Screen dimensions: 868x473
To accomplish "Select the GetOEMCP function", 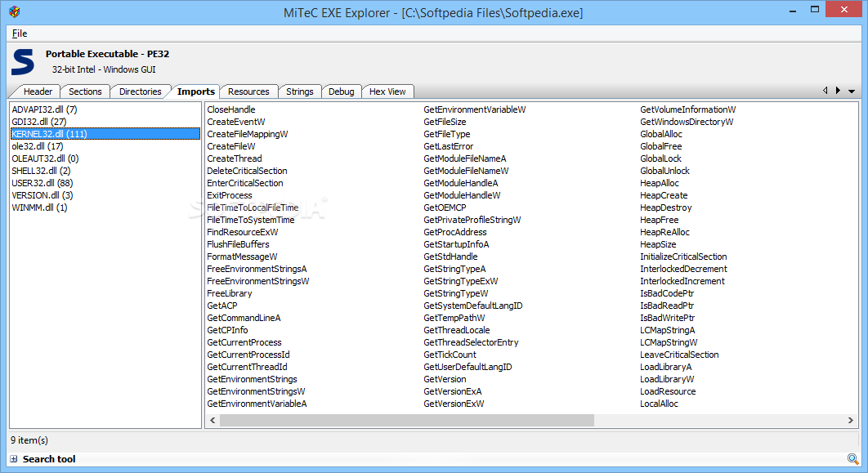I will (445, 207).
